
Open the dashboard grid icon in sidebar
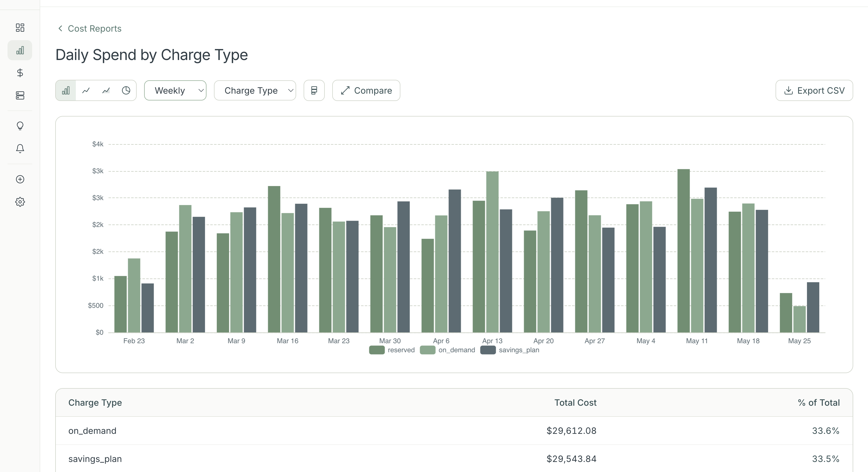20,28
